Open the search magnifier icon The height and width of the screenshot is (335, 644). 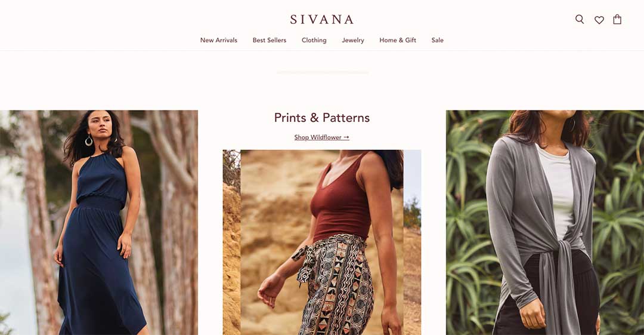click(580, 19)
